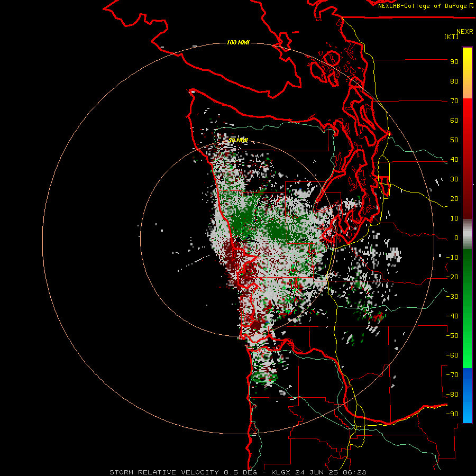Click the KT units label above color scale
This screenshot has height=476, width=476.
coord(451,36)
